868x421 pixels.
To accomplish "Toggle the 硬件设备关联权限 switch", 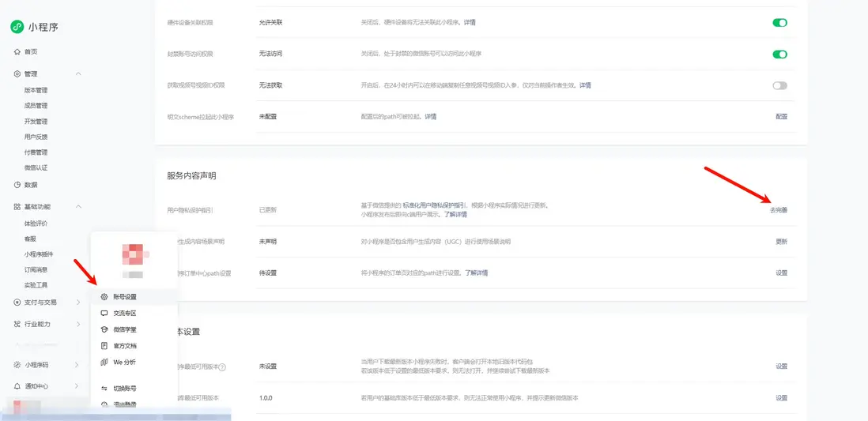I will point(780,23).
